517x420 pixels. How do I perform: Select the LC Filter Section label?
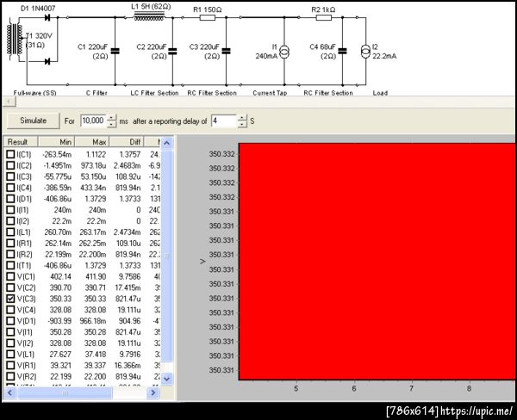tap(154, 93)
